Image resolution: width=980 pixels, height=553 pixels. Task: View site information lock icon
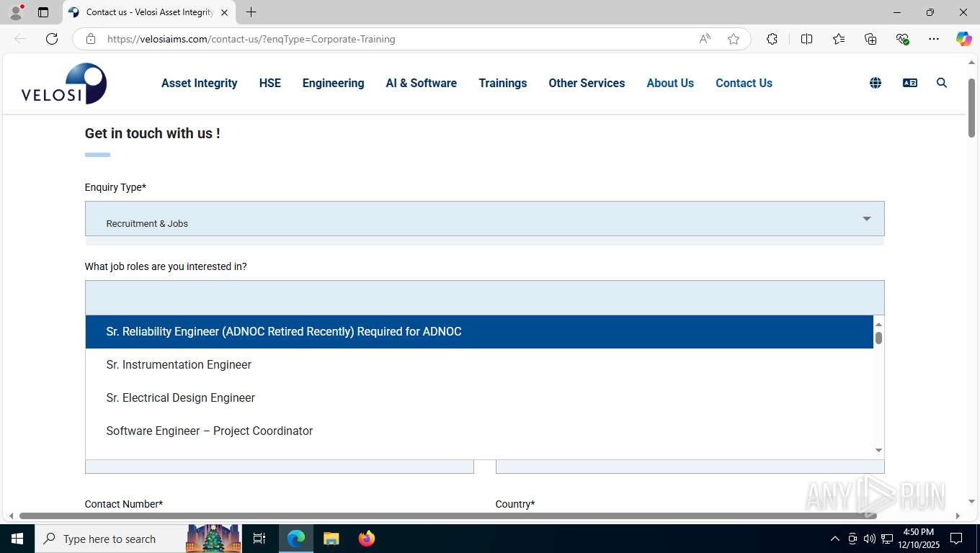pos(91,39)
